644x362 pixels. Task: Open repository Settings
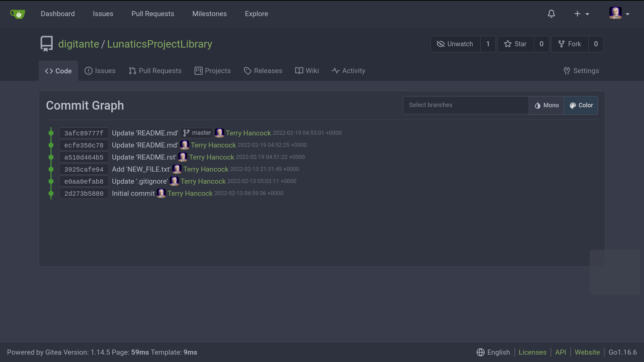pyautogui.click(x=581, y=71)
